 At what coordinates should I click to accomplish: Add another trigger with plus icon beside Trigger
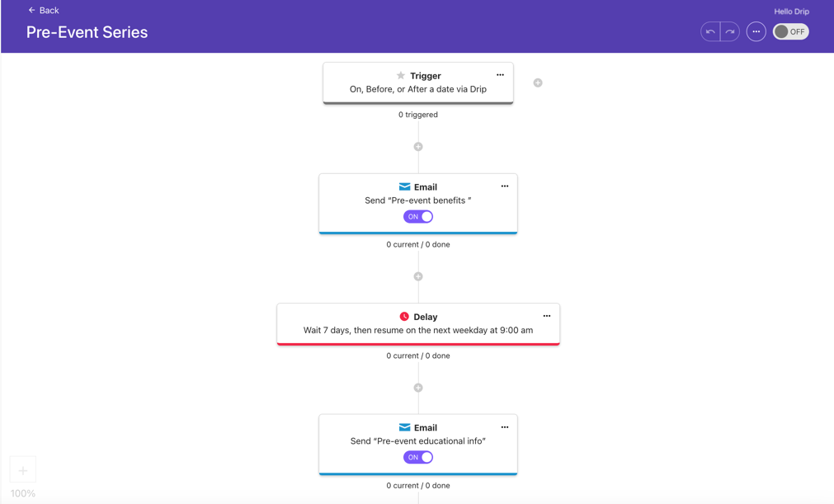click(x=538, y=83)
